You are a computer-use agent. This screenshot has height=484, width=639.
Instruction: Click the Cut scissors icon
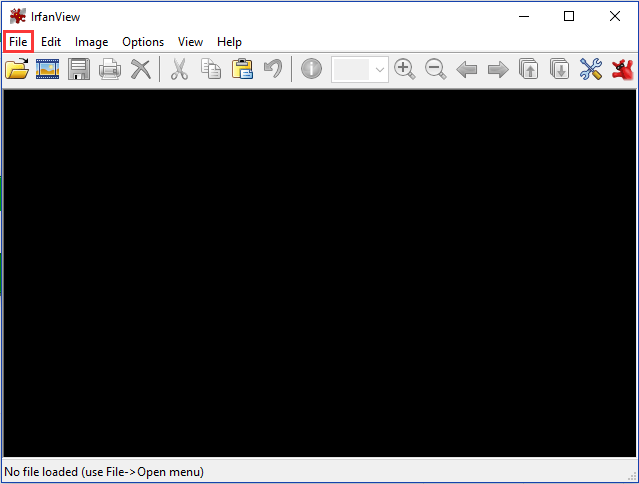click(179, 69)
